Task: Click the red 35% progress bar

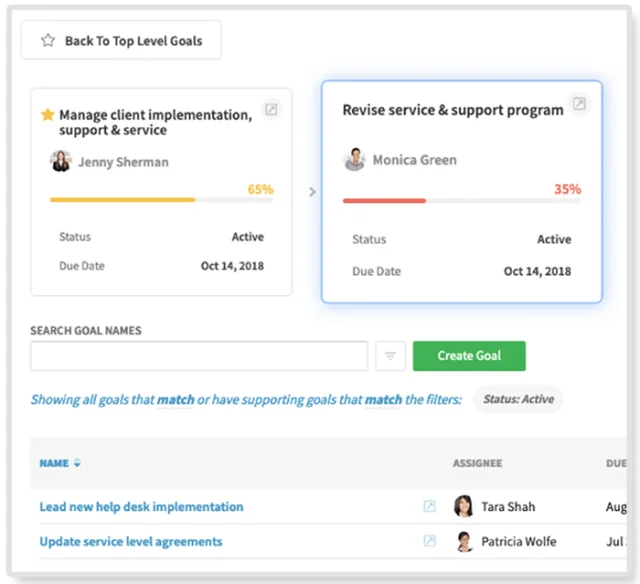Action: pos(461,201)
